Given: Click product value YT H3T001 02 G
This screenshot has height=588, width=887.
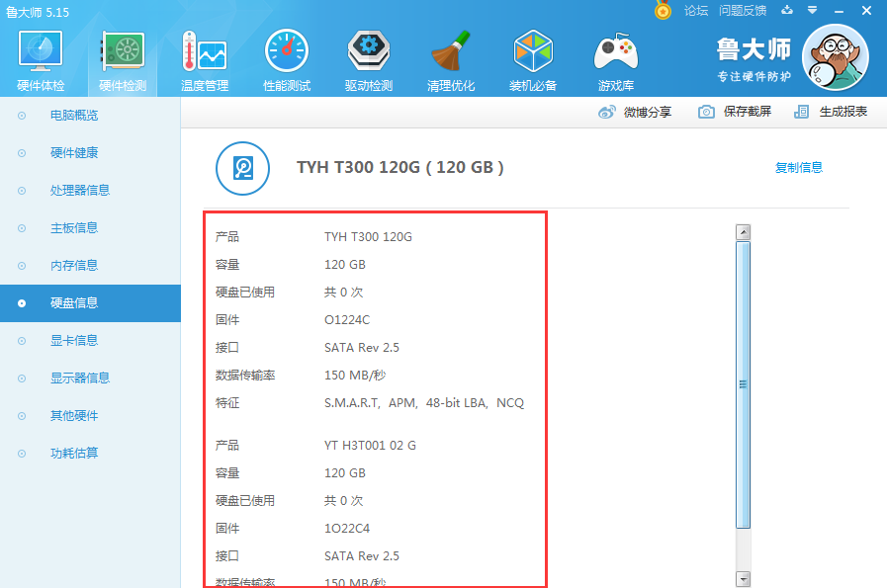Looking at the screenshot, I should [x=370, y=446].
